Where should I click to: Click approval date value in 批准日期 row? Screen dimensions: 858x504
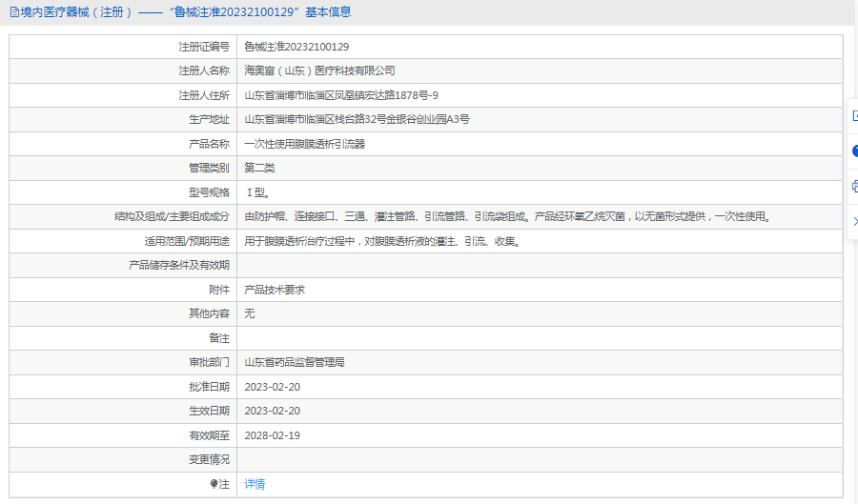272,387
